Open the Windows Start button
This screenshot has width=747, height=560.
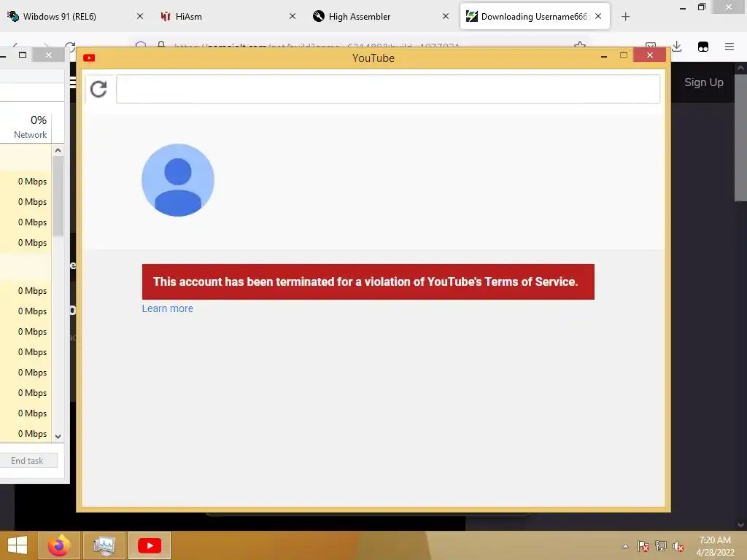tap(18, 545)
